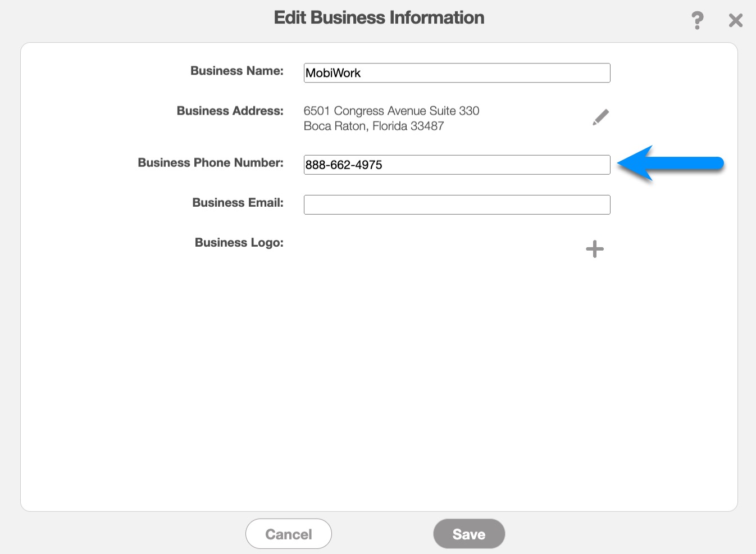756x554 pixels.
Task: Click into the Business Phone Number field
Action: [456, 165]
